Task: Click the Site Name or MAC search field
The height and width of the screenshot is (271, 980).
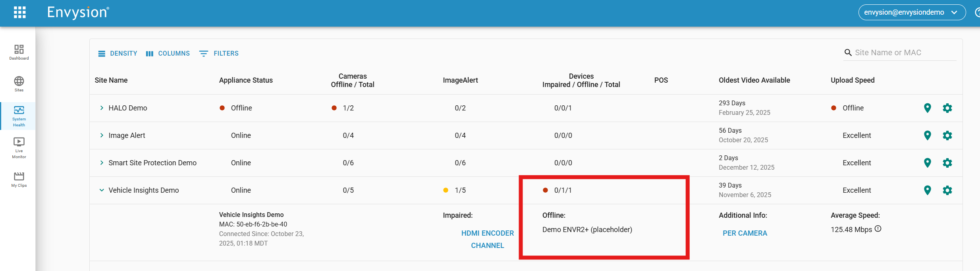Action: click(x=903, y=53)
